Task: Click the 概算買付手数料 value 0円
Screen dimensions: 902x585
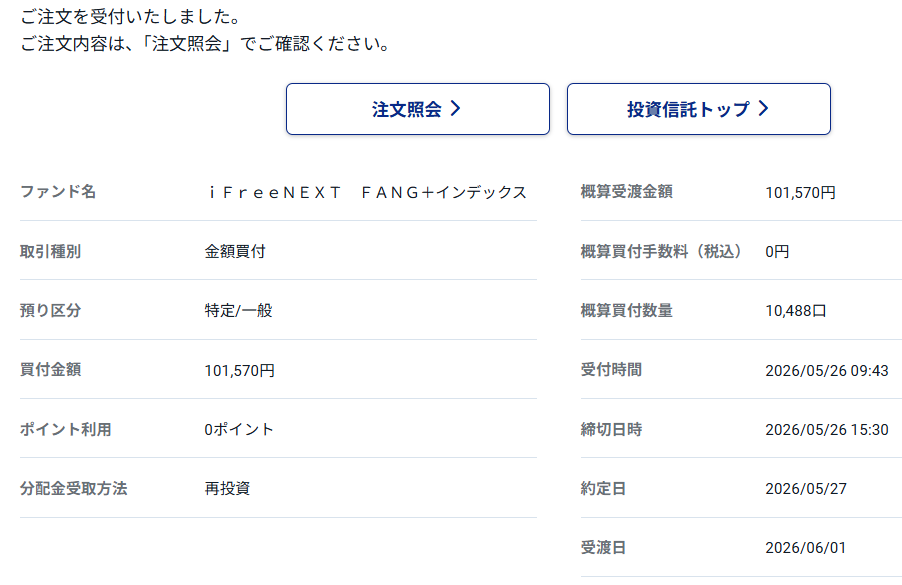Action: pos(777,251)
